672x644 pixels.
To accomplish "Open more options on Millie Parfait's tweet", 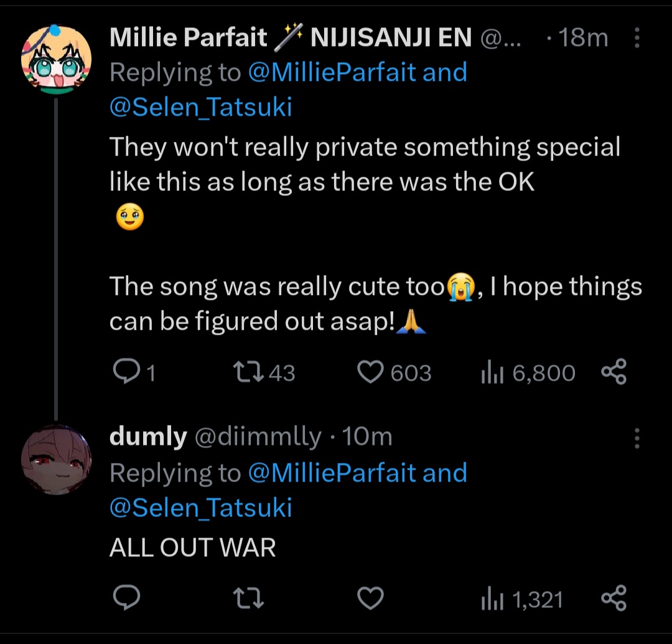I will 637,39.
